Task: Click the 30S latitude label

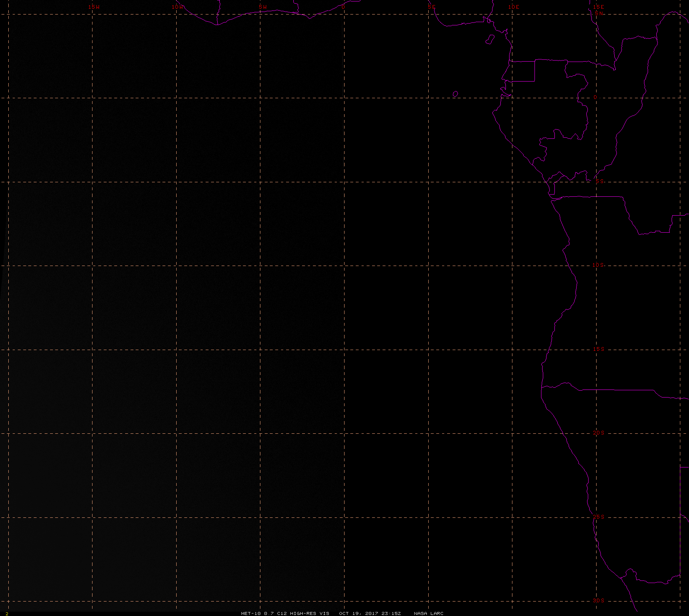Action: click(599, 600)
